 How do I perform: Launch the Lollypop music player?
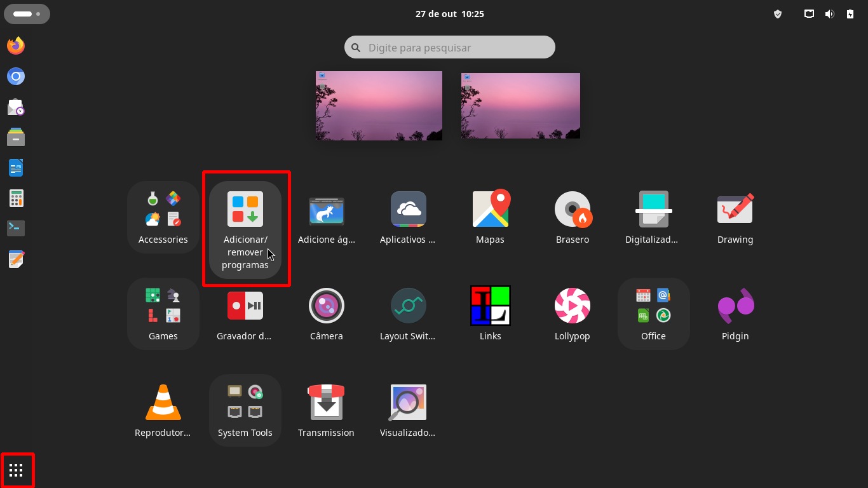[572, 306]
